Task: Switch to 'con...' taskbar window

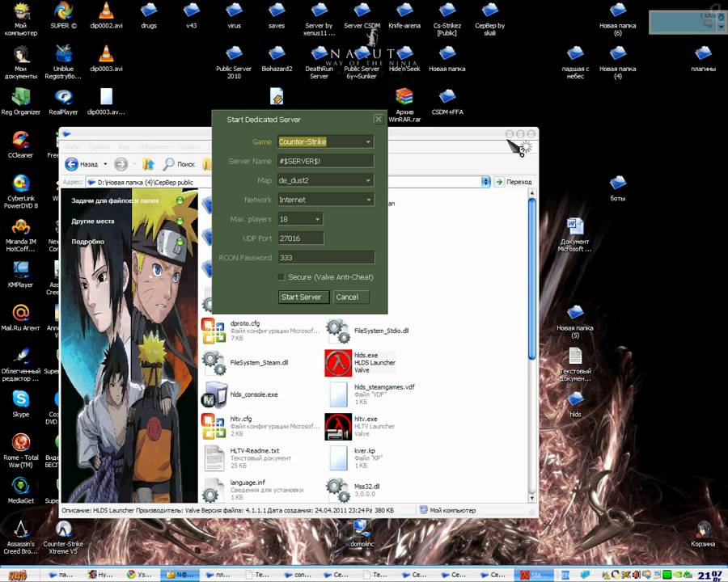Action: tap(298, 575)
